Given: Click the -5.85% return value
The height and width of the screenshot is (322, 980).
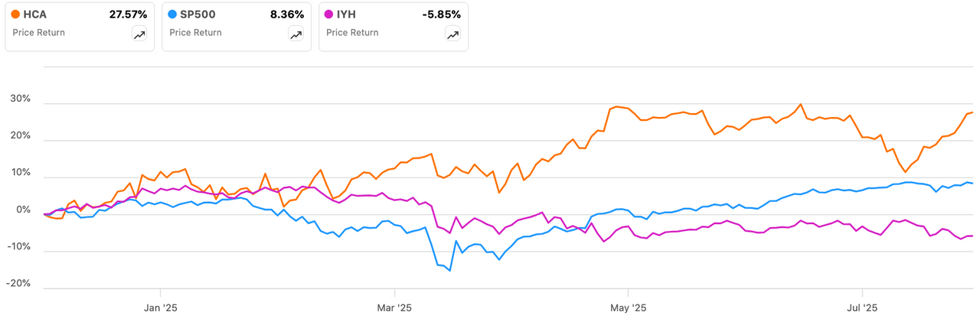Looking at the screenshot, I should point(440,15).
